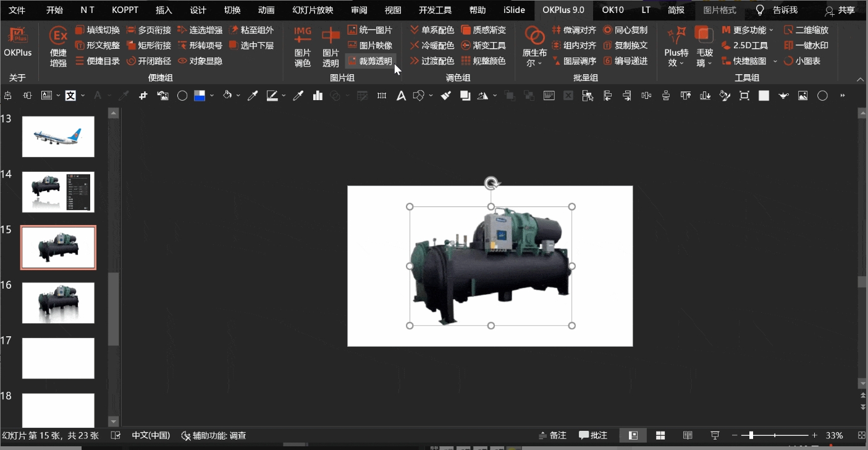Open the iSlide ribbon tab

coord(514,10)
